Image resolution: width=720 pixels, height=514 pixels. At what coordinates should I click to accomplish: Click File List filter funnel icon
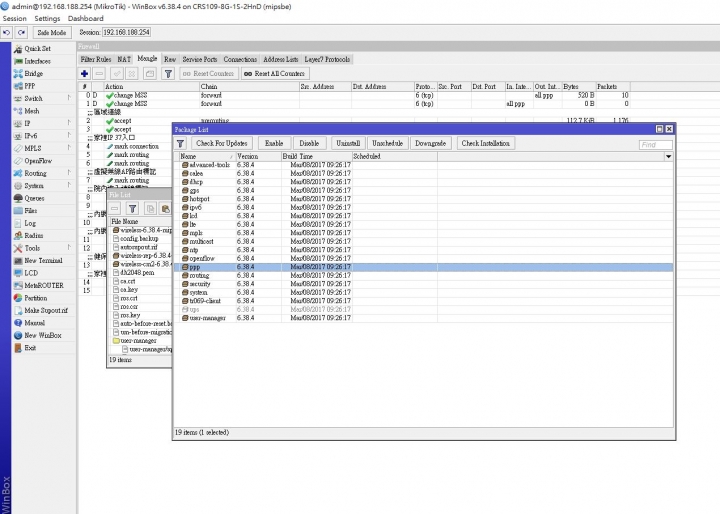(x=133, y=209)
